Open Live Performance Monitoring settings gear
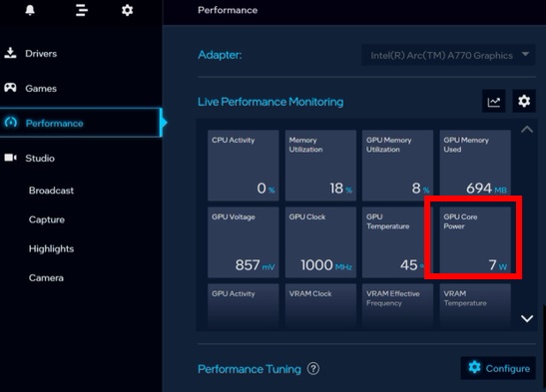 click(x=524, y=101)
